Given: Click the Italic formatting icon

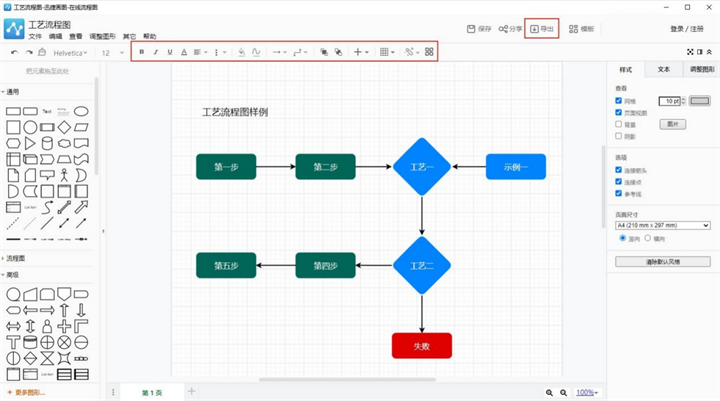Looking at the screenshot, I should (x=155, y=52).
